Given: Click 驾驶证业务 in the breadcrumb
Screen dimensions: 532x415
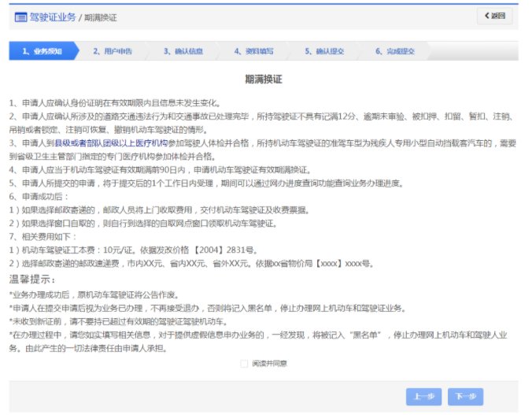Looking at the screenshot, I should coord(52,16).
